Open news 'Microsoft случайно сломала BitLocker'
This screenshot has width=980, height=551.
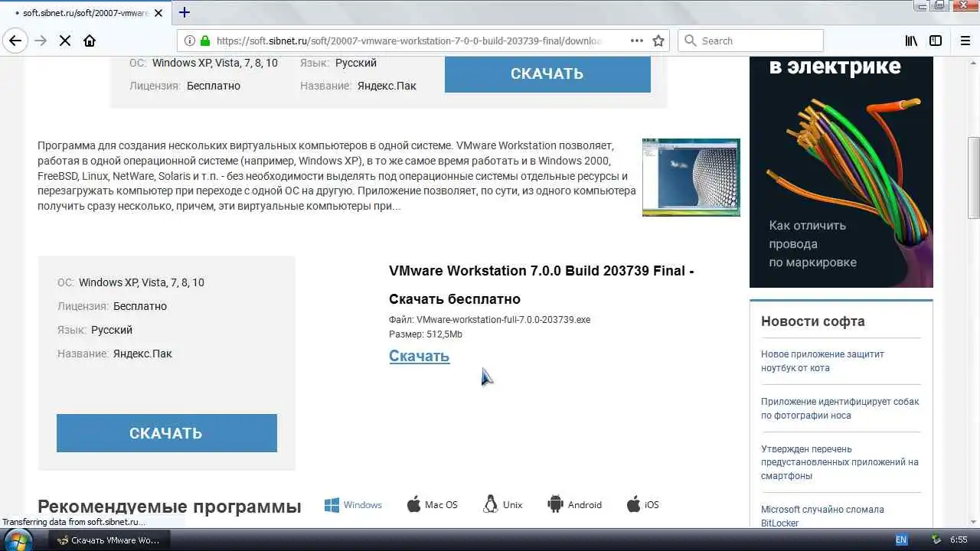822,516
